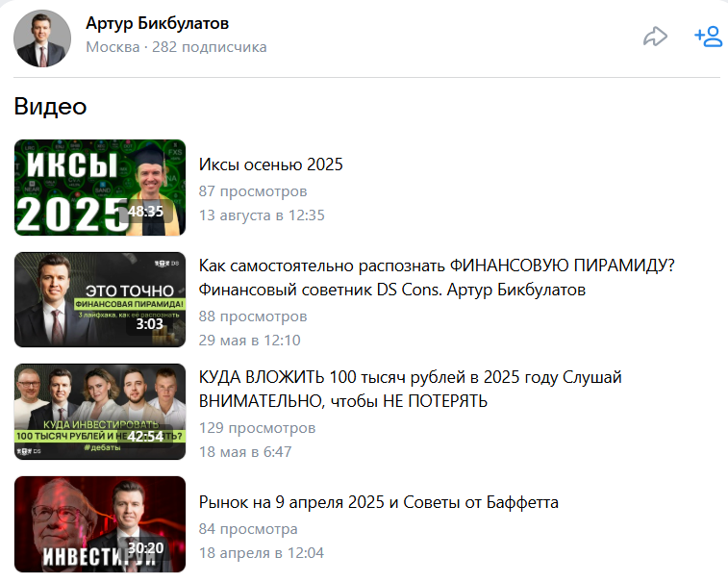The image size is (728, 582).
Task: Click the 3:03 duration badge
Action: (x=149, y=323)
